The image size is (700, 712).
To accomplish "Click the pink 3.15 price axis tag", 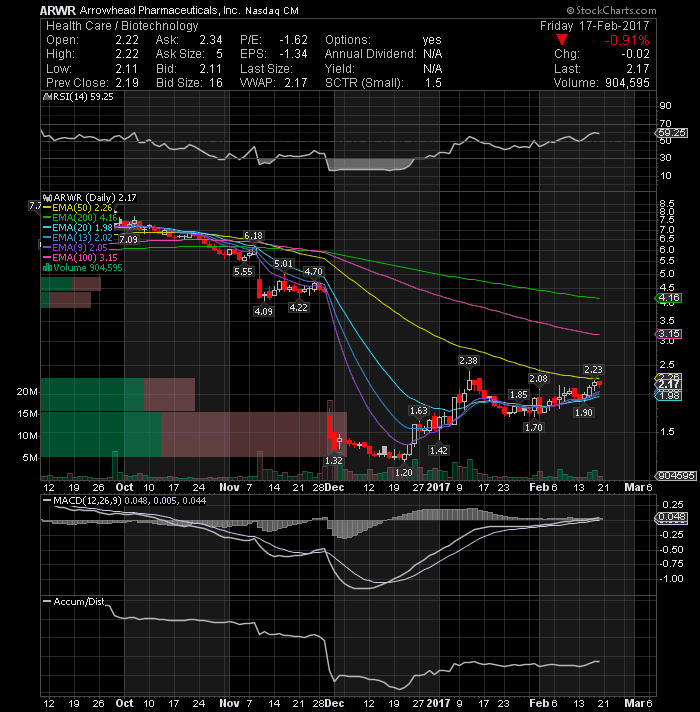I will click(x=669, y=334).
